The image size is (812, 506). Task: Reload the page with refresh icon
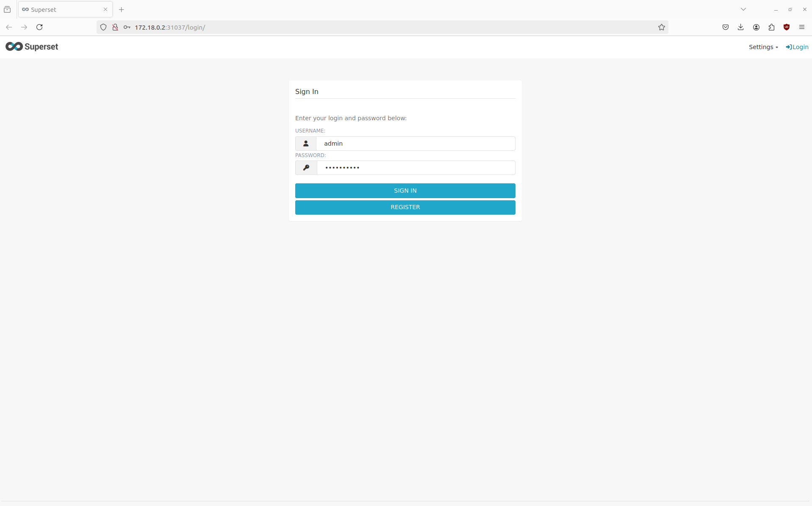(x=39, y=27)
